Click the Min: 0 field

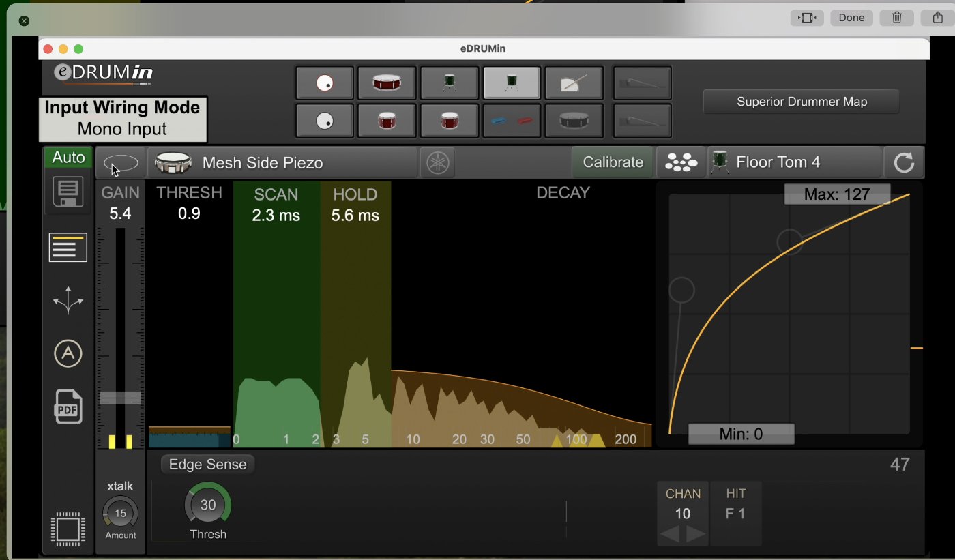click(741, 434)
